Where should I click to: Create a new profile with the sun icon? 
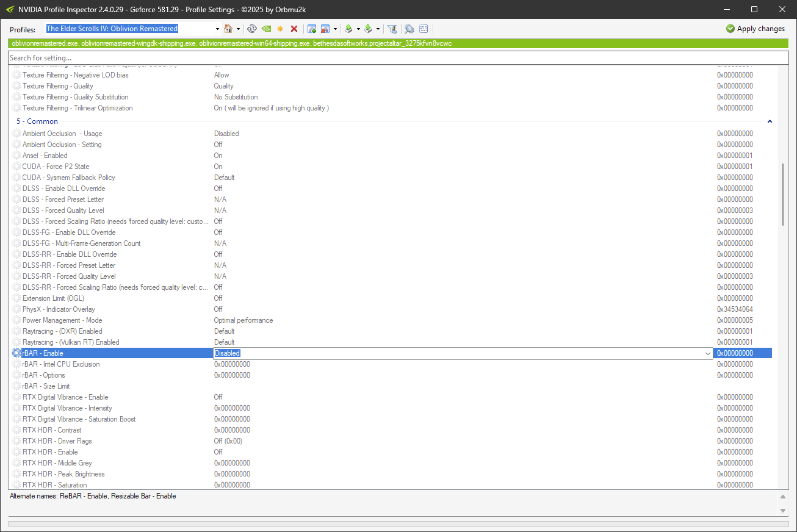[280, 29]
